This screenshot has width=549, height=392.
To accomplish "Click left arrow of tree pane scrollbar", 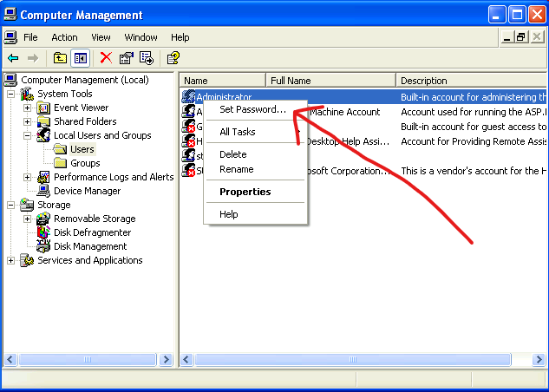I will (10, 359).
